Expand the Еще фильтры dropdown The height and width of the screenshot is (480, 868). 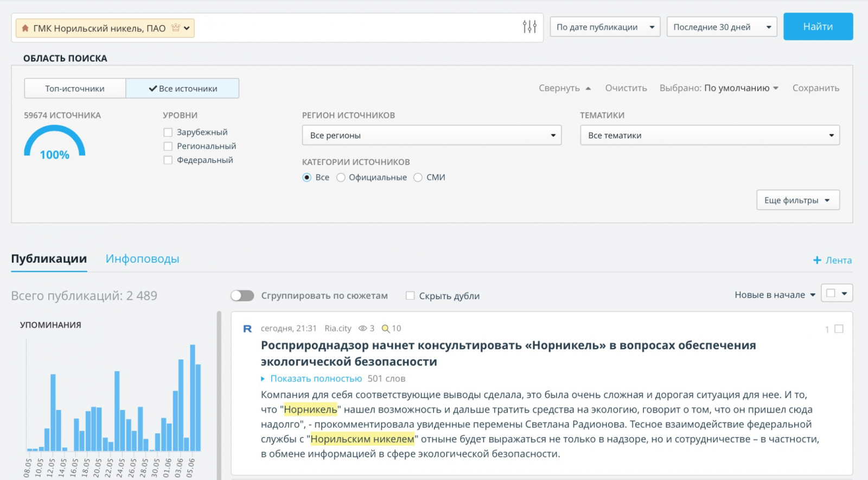point(797,200)
